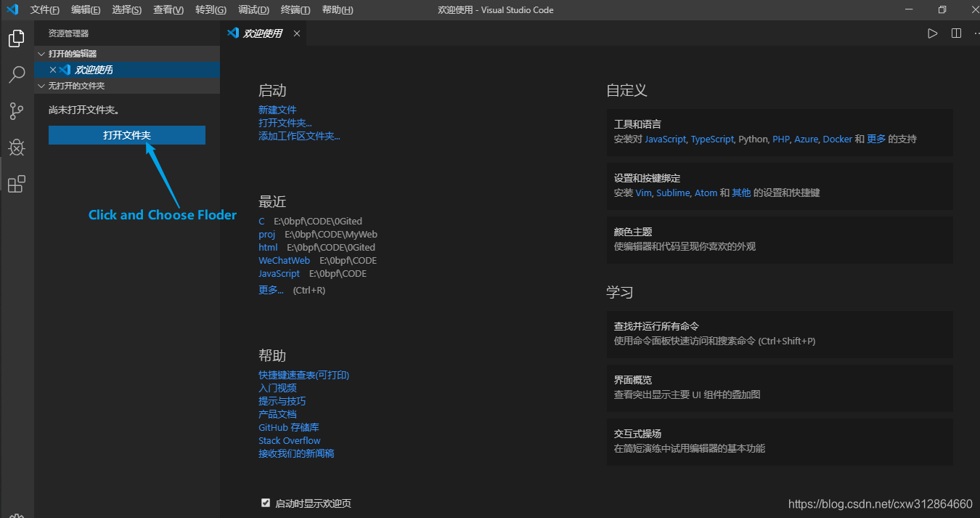
Task: Click the Docker link
Action: 838,139
